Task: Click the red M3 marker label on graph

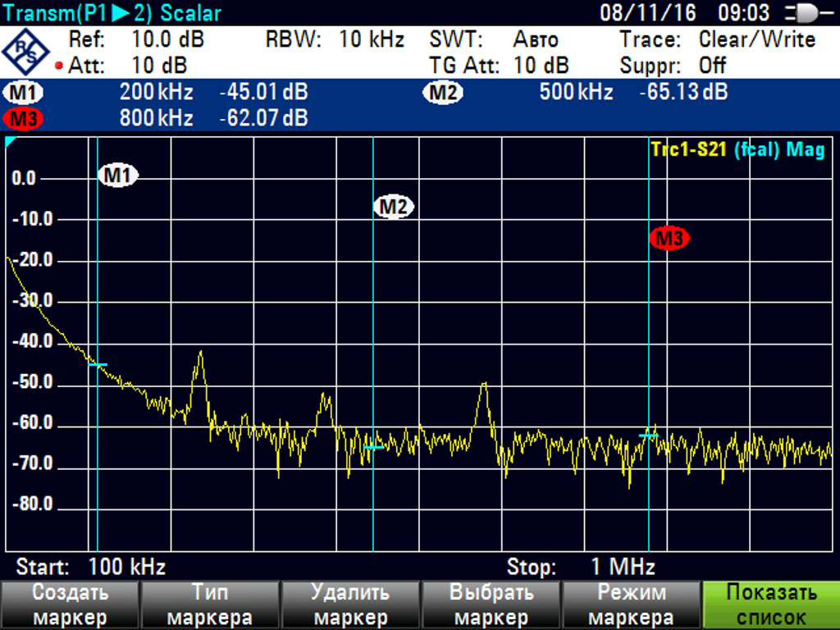Action: coord(669,239)
